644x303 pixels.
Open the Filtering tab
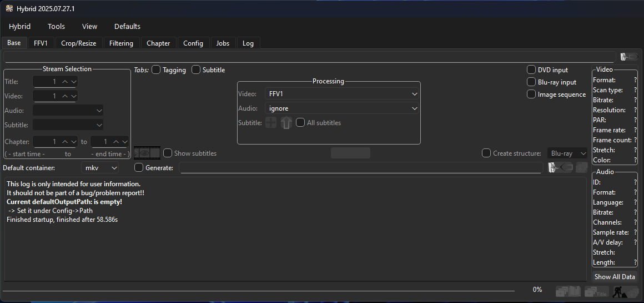pos(121,43)
